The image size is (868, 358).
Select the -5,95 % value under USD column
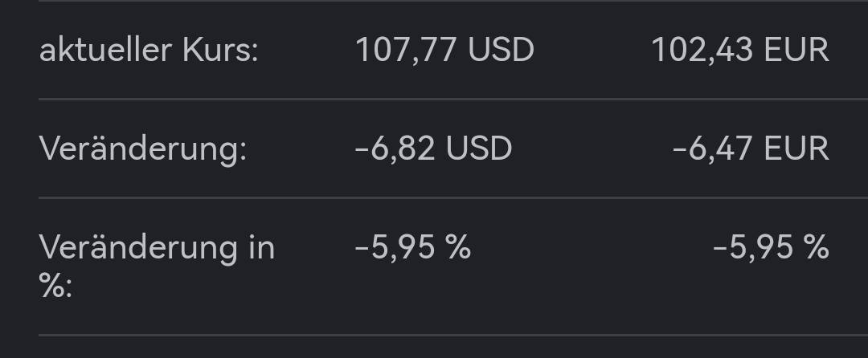click(412, 247)
